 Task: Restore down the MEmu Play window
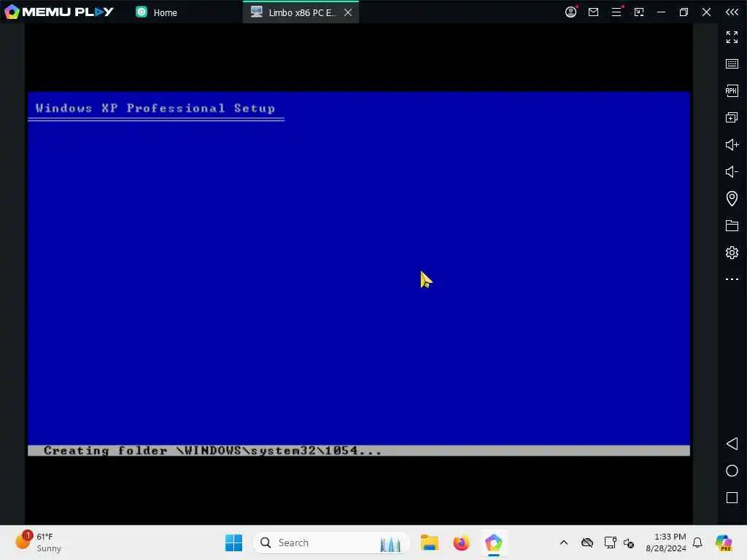pyautogui.click(x=684, y=12)
